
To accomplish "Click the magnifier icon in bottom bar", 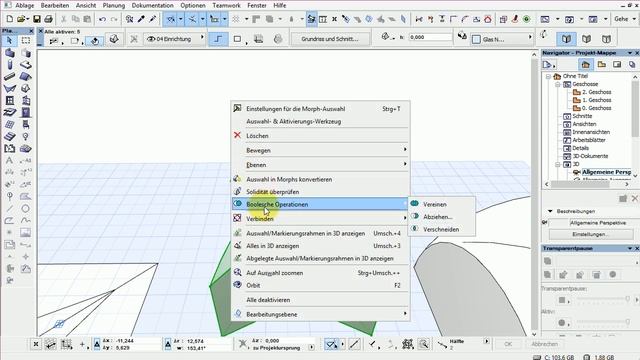I will [423, 344].
